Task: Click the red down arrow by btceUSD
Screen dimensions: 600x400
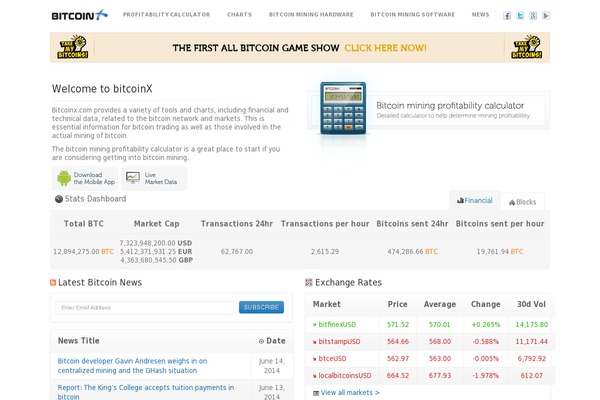Action: (x=315, y=359)
